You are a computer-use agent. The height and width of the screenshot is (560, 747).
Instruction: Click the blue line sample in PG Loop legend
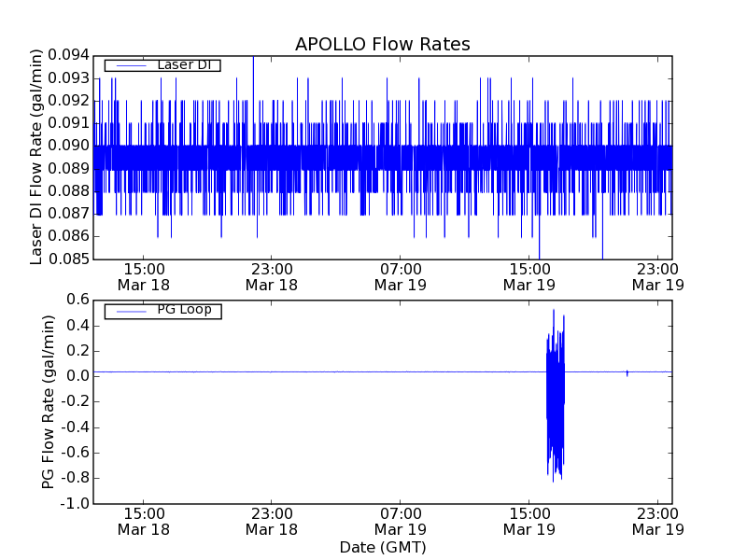(x=127, y=311)
